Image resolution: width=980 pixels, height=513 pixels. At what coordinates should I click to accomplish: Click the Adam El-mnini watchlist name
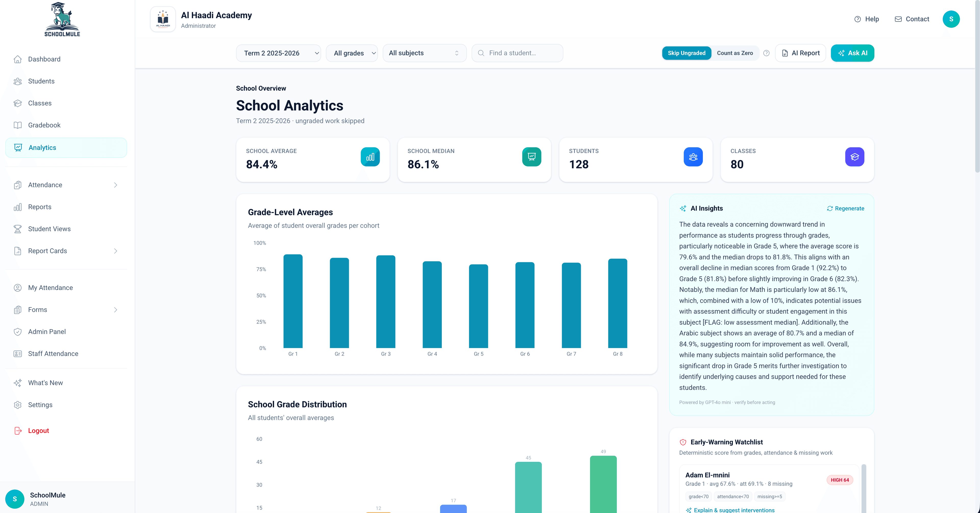click(707, 475)
